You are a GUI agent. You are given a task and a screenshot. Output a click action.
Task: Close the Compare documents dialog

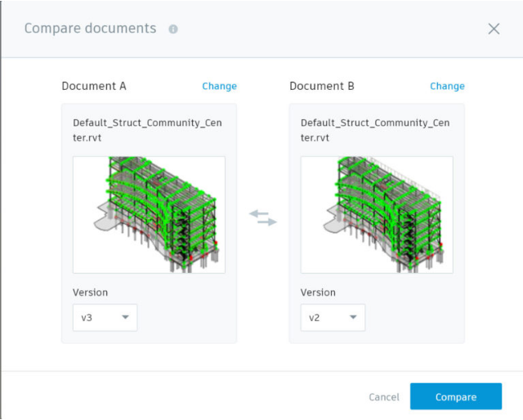494,29
